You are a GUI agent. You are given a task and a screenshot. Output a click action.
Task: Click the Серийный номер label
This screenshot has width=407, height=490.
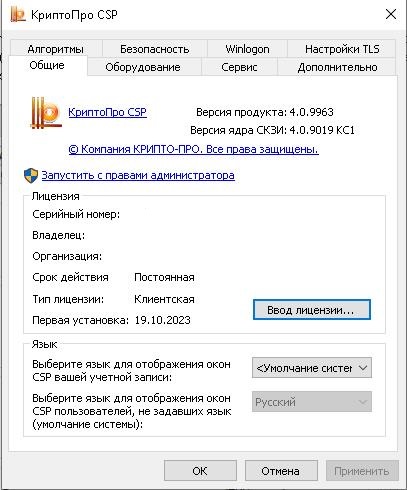pyautogui.click(x=76, y=214)
